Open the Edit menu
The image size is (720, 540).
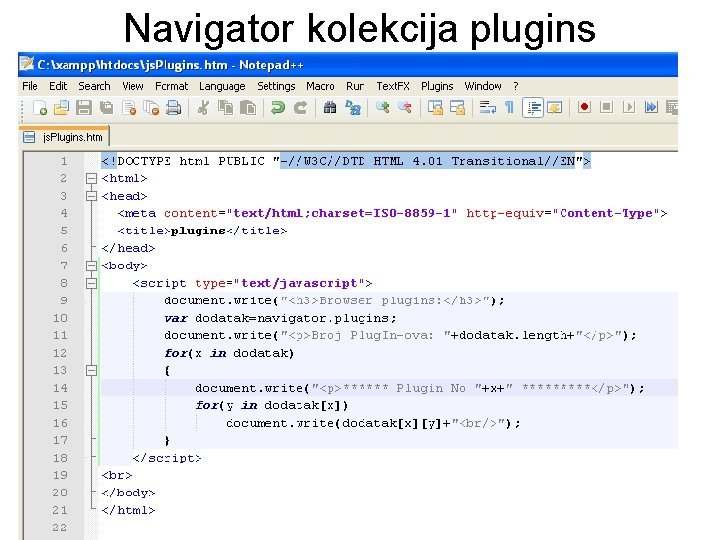point(58,86)
